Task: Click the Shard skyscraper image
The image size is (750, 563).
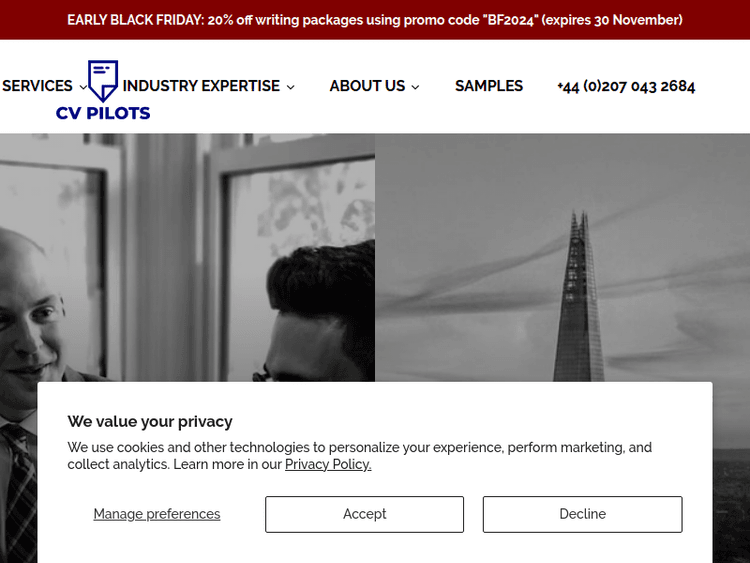Action: click(580, 300)
